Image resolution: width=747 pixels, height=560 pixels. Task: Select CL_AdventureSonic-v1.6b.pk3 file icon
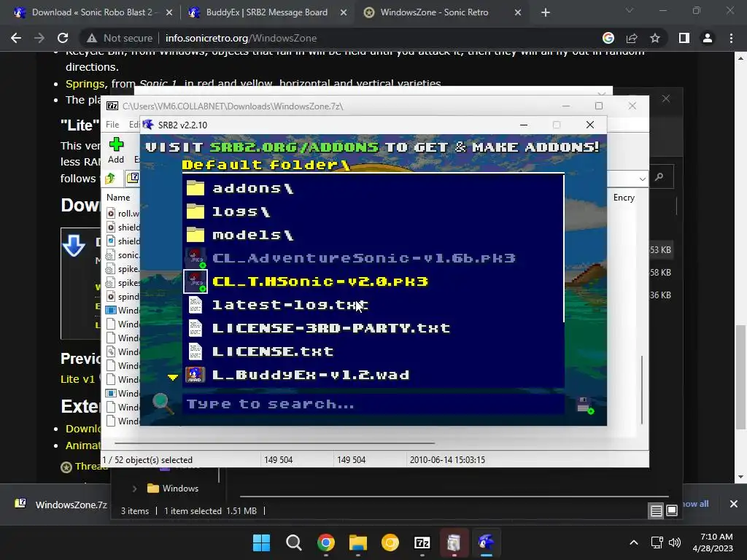(196, 258)
